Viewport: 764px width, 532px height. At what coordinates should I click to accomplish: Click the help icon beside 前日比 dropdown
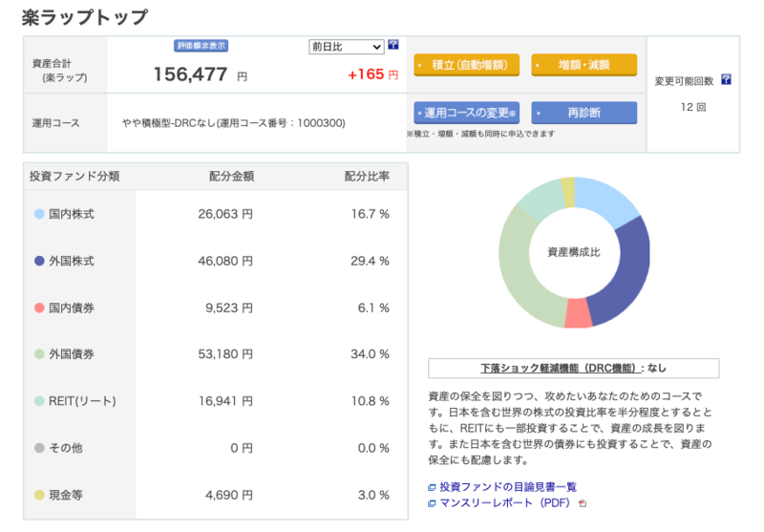pyautogui.click(x=393, y=46)
